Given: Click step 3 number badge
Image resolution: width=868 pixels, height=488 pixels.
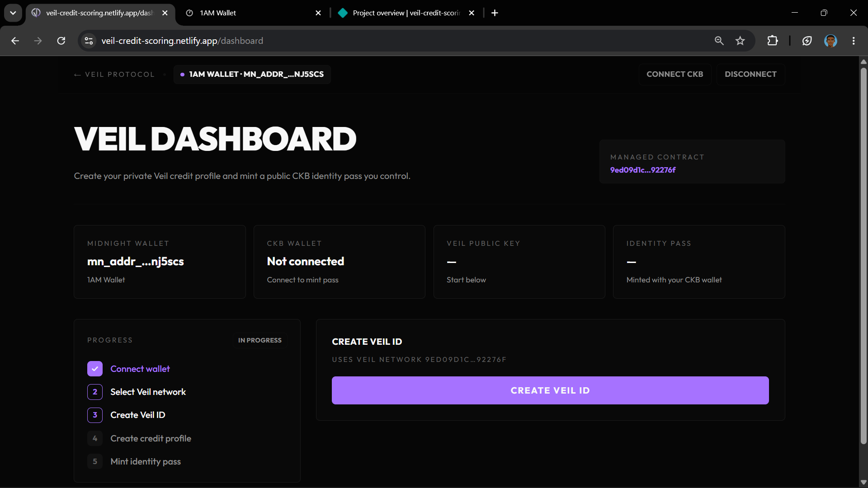Looking at the screenshot, I should (x=95, y=415).
